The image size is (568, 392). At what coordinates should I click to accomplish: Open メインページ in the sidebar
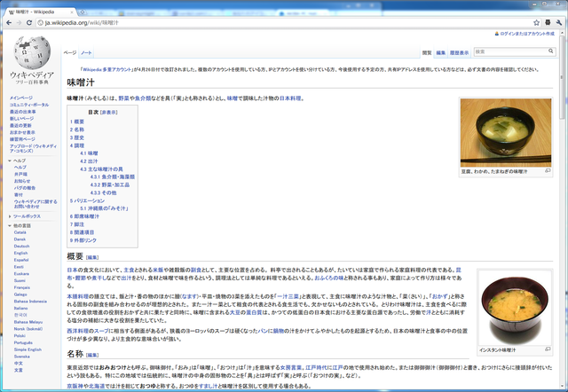tap(21, 98)
